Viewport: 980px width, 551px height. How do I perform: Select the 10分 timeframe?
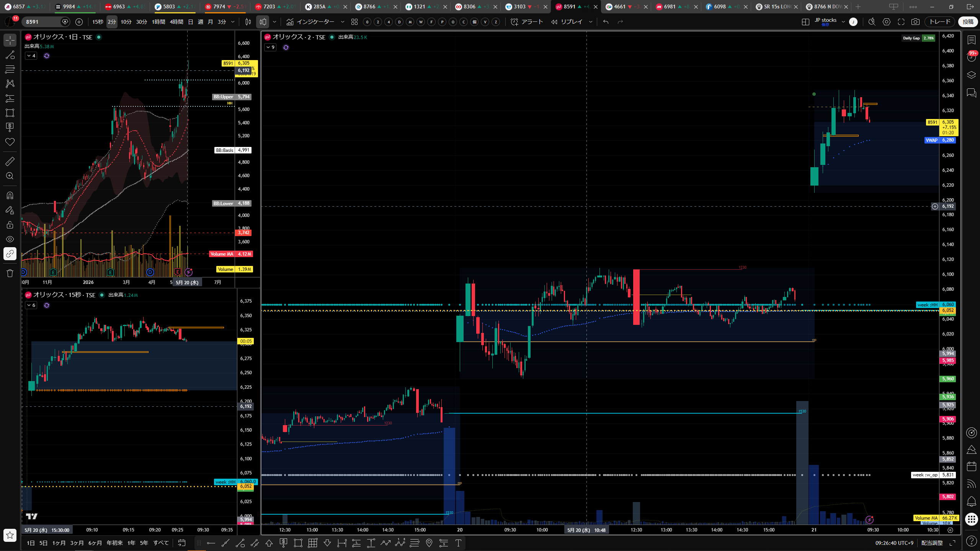[126, 22]
